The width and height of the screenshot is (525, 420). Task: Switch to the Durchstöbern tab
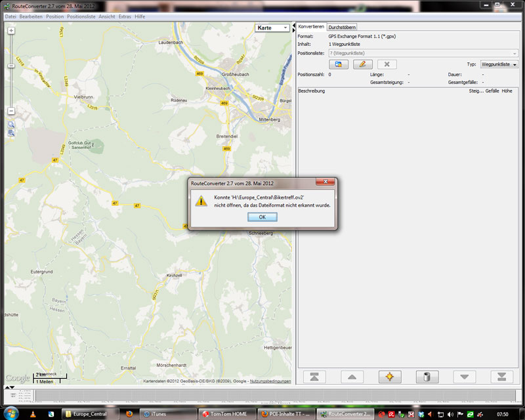(x=342, y=27)
